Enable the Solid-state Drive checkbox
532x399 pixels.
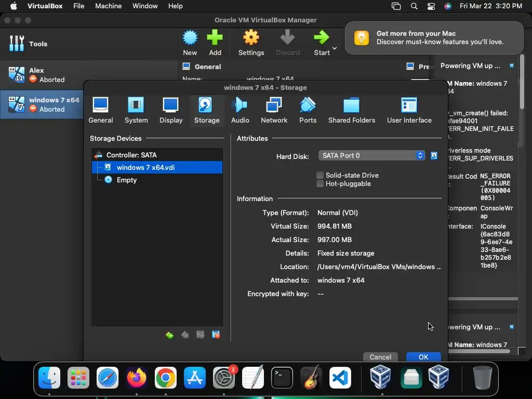tap(320, 175)
